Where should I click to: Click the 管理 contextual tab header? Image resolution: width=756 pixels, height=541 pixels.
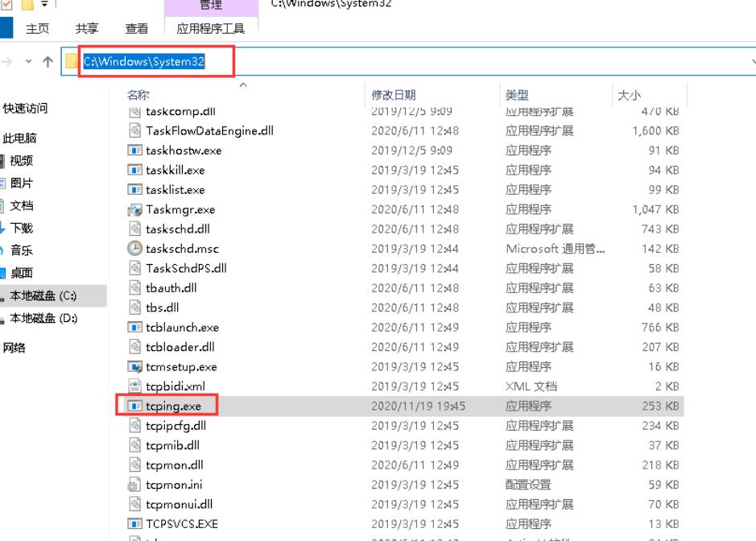pyautogui.click(x=211, y=5)
